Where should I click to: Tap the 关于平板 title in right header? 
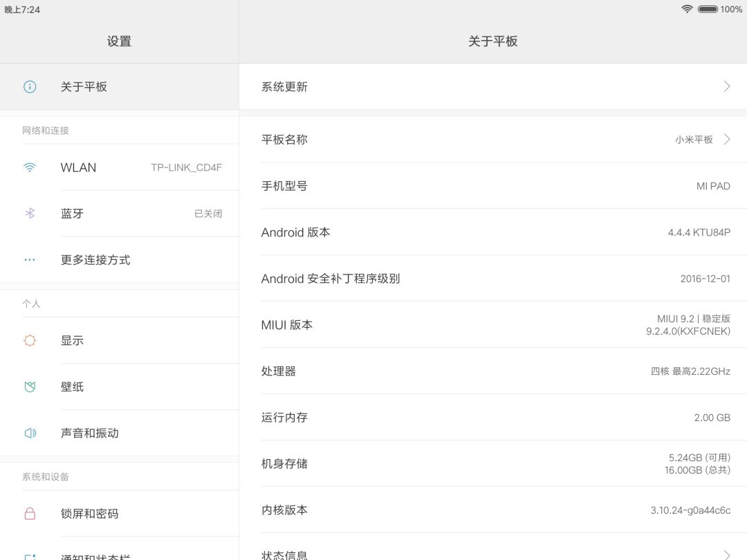tap(492, 41)
